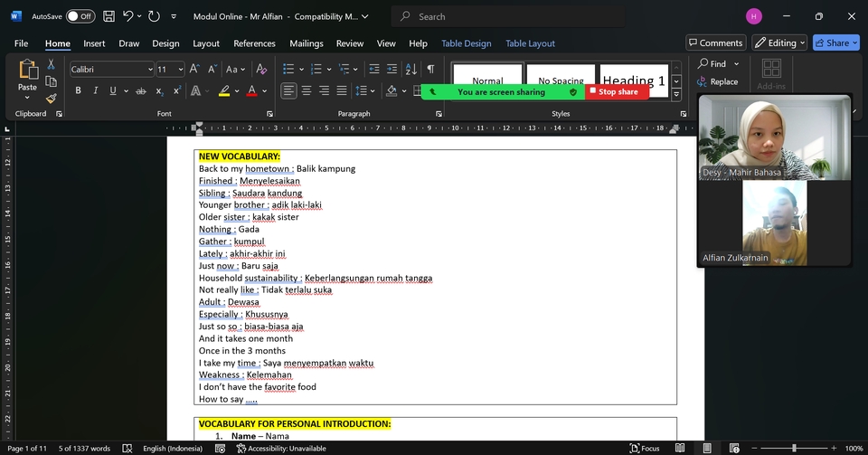Align paragraph text to the right
868x455 pixels.
324,90
